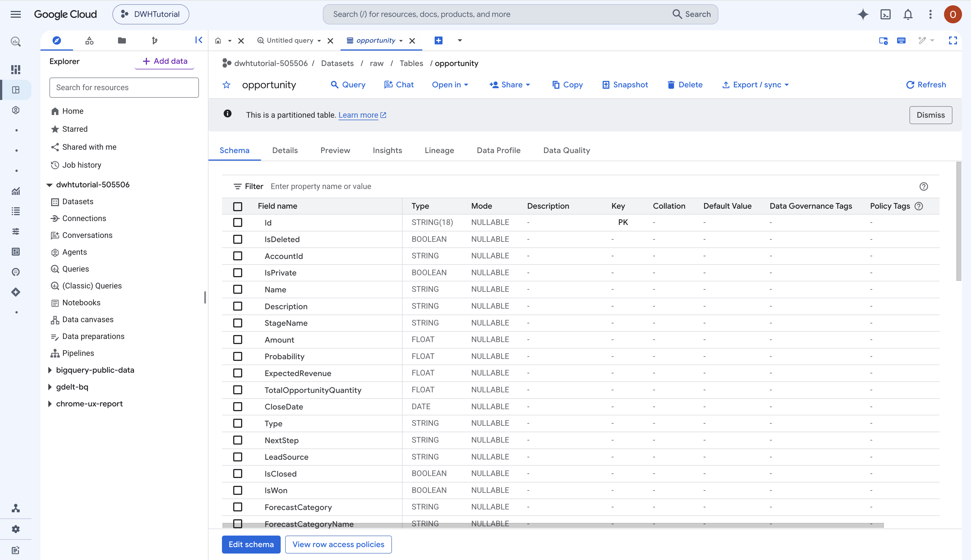Open the 'Open in' dropdown

[450, 85]
